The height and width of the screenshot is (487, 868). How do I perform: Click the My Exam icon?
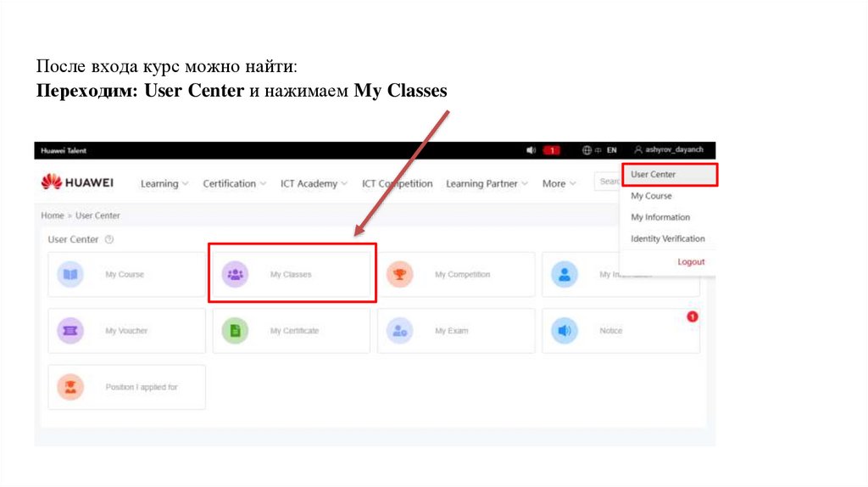400,331
